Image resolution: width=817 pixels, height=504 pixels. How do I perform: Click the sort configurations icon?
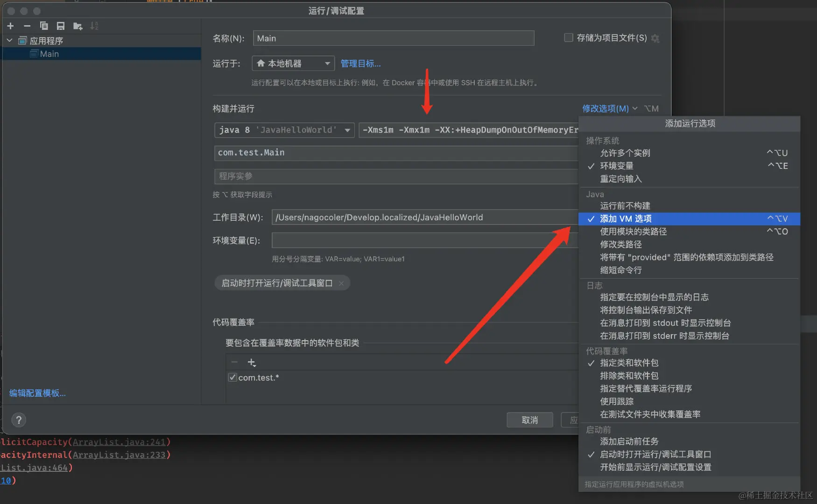click(94, 26)
